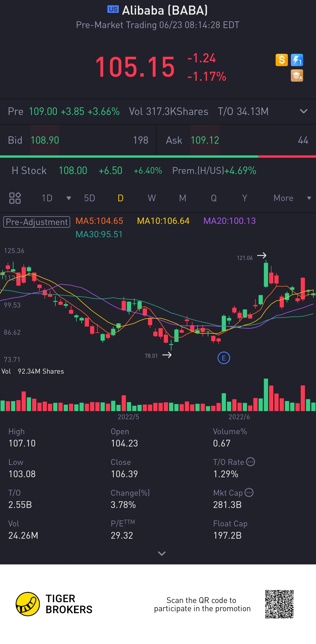The height and width of the screenshot is (644, 316).
Task: Tap the tallest green volume bar
Action: (x=266, y=395)
